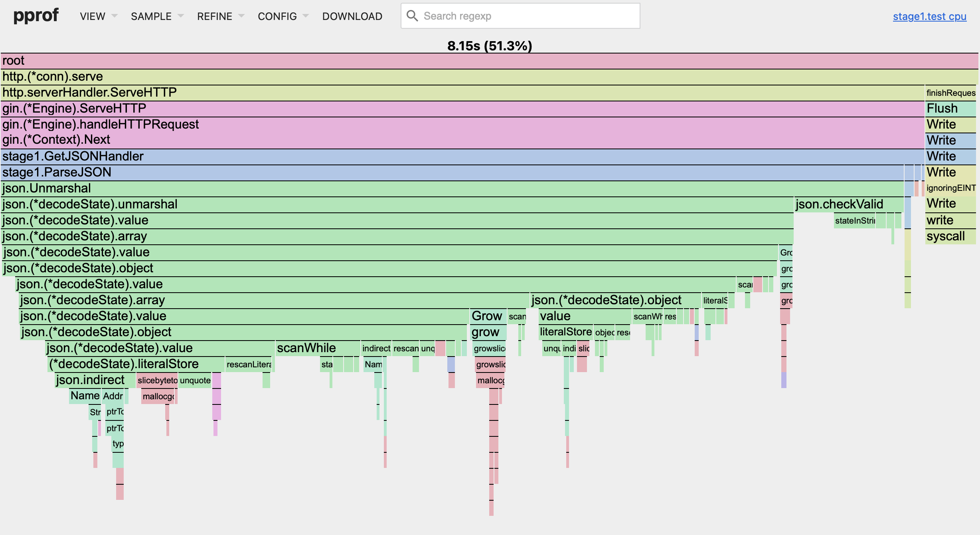Select literalStore frame under value

coord(566,333)
